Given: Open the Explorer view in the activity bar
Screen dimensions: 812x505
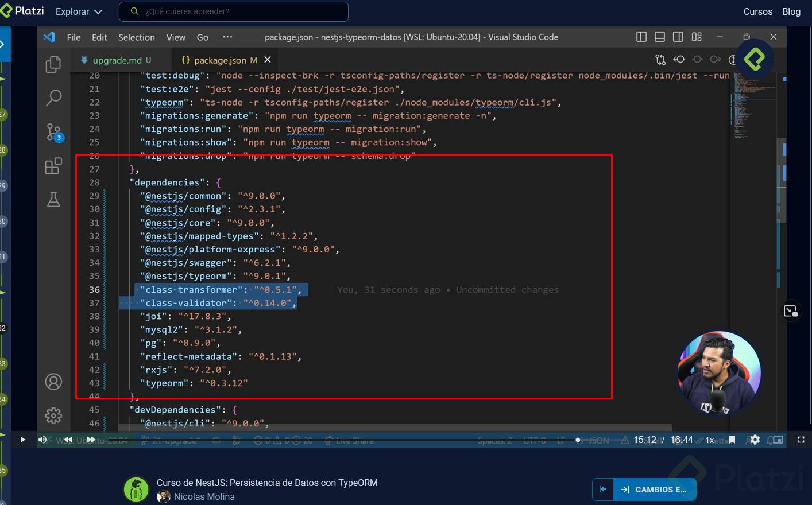Looking at the screenshot, I should pyautogui.click(x=53, y=64).
